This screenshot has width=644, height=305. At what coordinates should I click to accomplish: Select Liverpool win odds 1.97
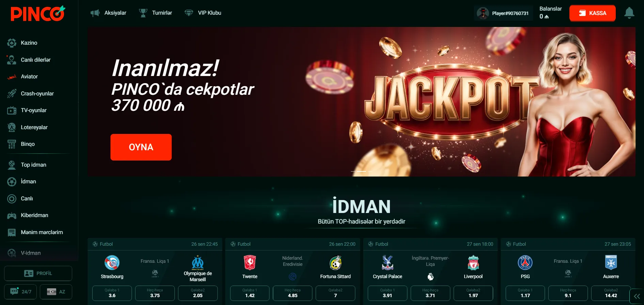tap(473, 293)
